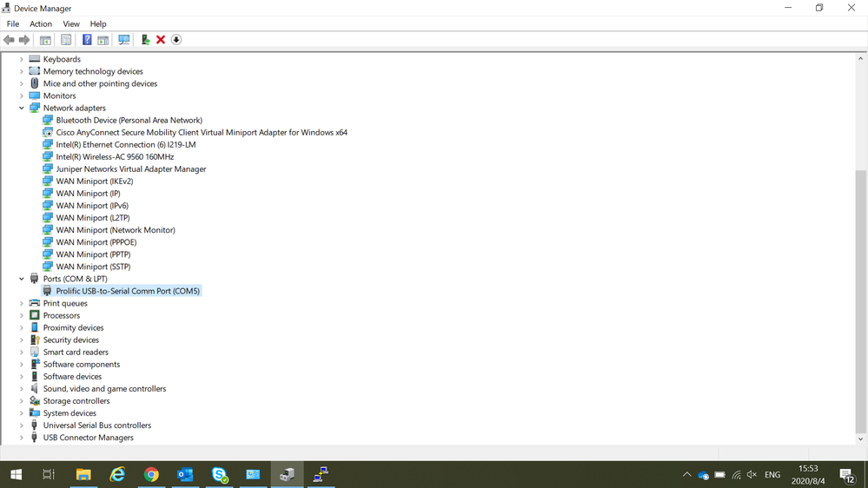Expand the Print queues category

pyautogui.click(x=22, y=303)
